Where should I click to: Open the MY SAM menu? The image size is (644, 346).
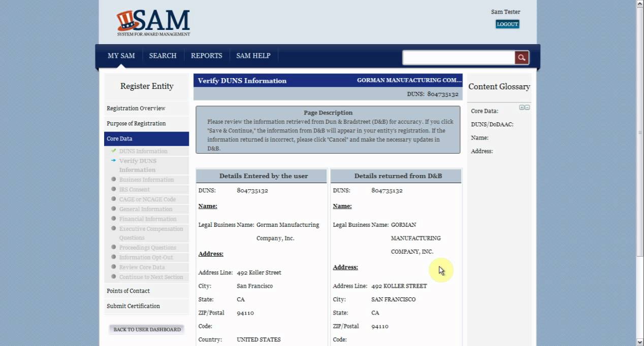click(121, 56)
